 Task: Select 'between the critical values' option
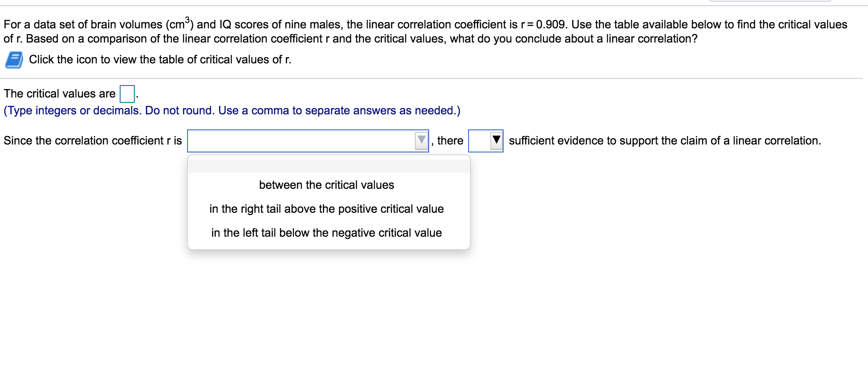coord(327,185)
